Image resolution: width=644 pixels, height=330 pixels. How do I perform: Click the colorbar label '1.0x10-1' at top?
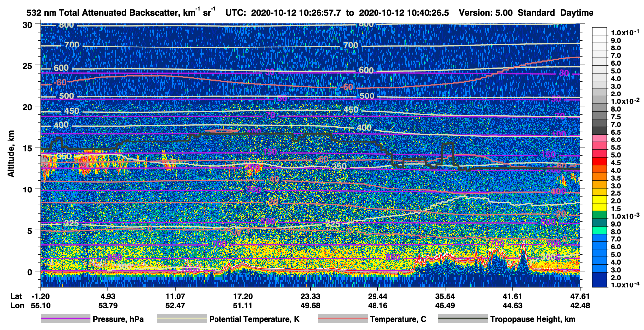[625, 32]
